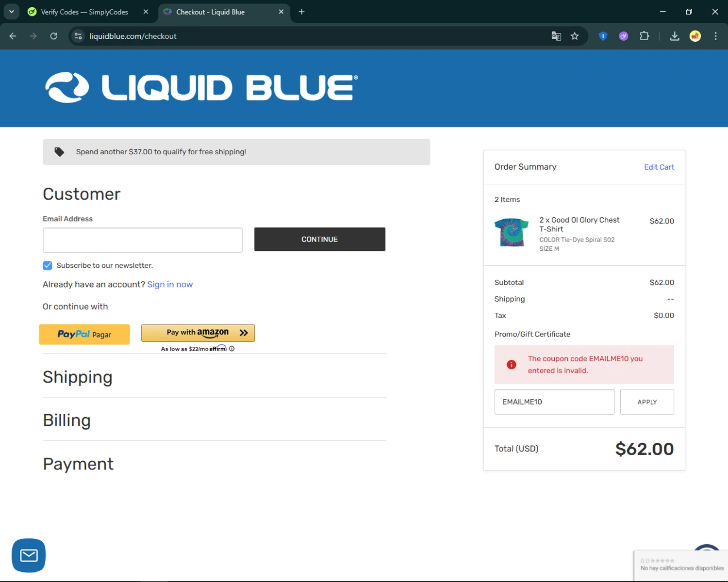Click the APPLY coupon button
This screenshot has height=582, width=728.
click(647, 402)
